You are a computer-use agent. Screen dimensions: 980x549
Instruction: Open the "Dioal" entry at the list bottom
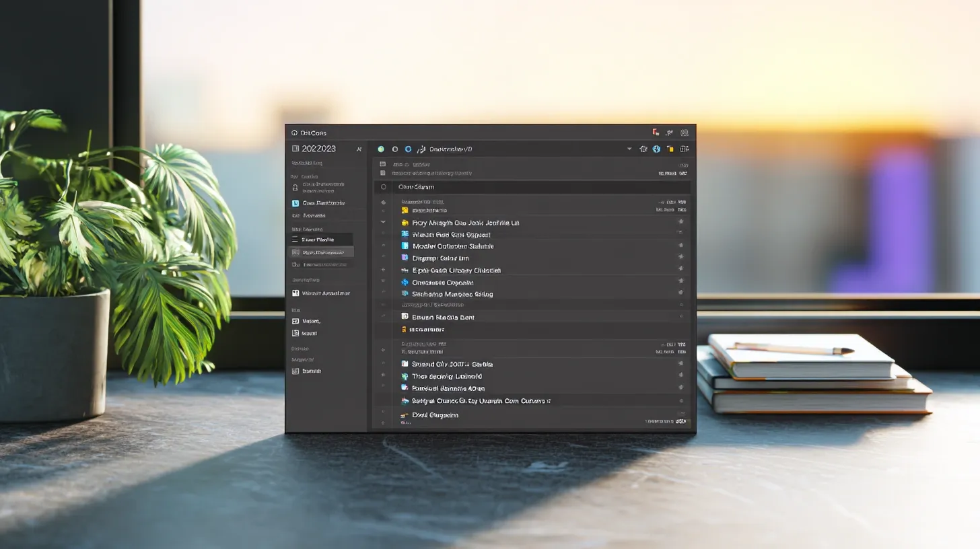[x=434, y=415]
